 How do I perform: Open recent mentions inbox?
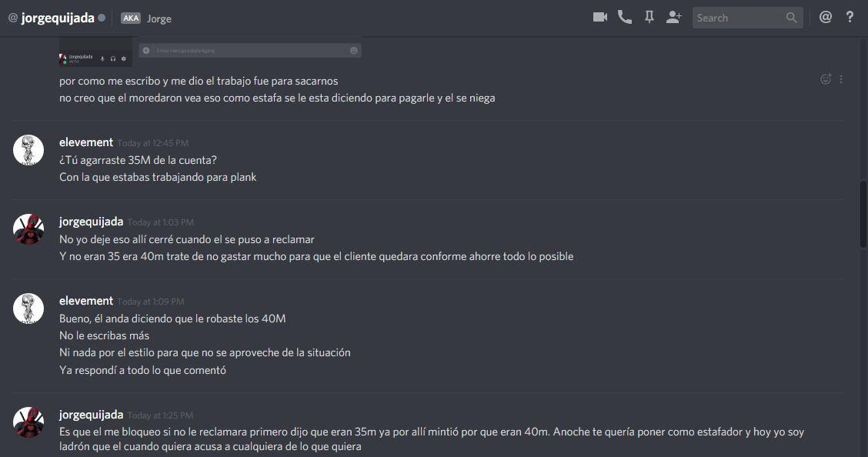coord(826,17)
